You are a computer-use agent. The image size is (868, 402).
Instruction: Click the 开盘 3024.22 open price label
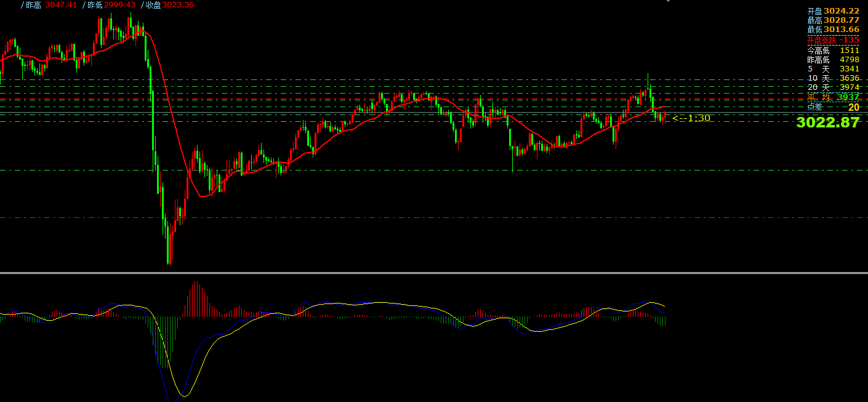point(833,11)
